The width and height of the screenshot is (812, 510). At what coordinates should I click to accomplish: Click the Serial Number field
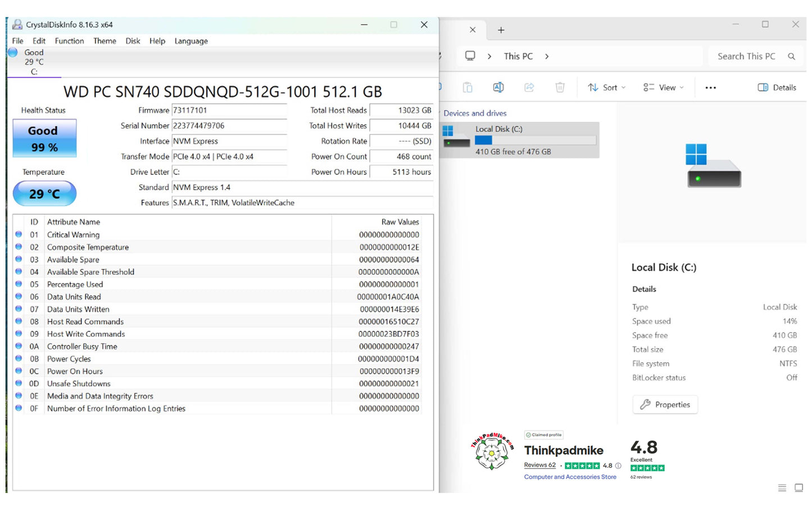(229, 126)
